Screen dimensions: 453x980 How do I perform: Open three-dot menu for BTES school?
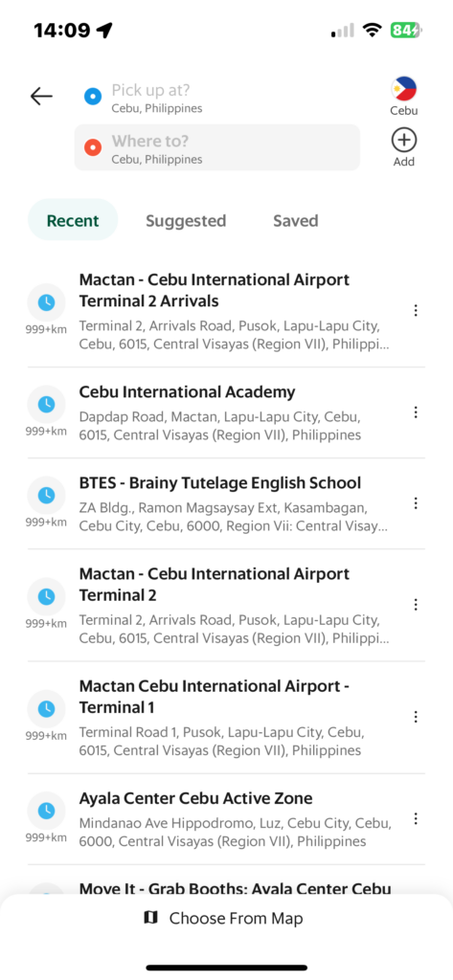416,503
